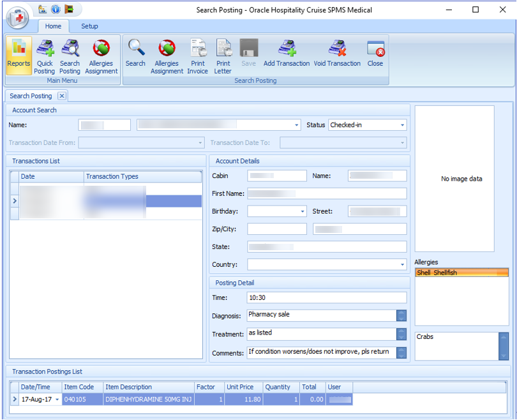
Task: Select the Shell Shellfish allergy entry
Action: pos(454,272)
